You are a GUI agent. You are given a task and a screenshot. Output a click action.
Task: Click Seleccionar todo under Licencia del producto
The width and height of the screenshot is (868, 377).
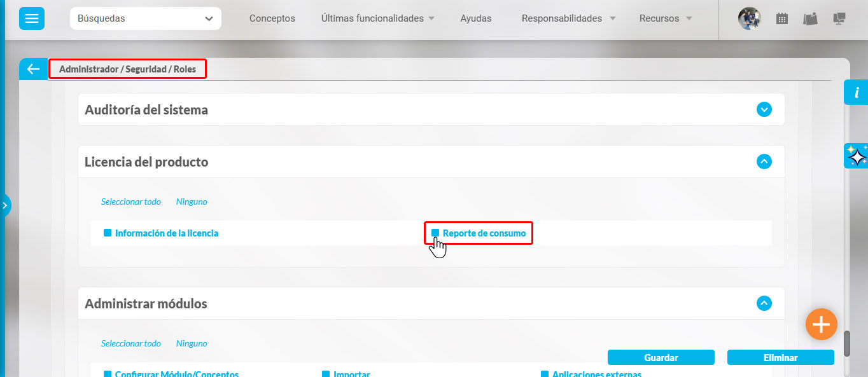[x=130, y=202]
